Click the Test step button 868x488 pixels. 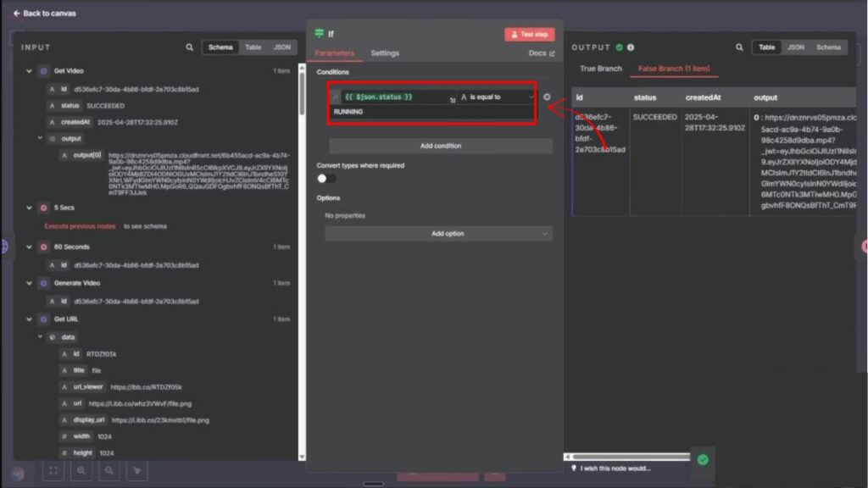click(529, 34)
